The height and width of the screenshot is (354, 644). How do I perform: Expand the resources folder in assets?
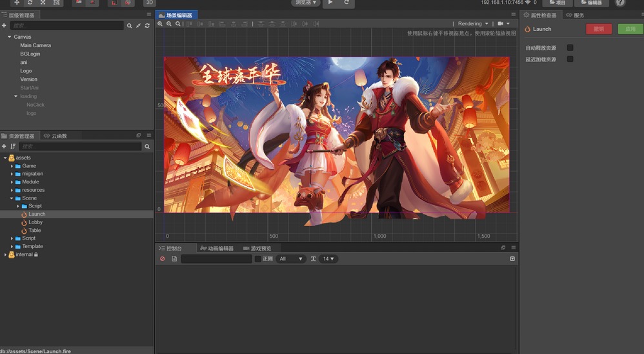[x=12, y=190]
